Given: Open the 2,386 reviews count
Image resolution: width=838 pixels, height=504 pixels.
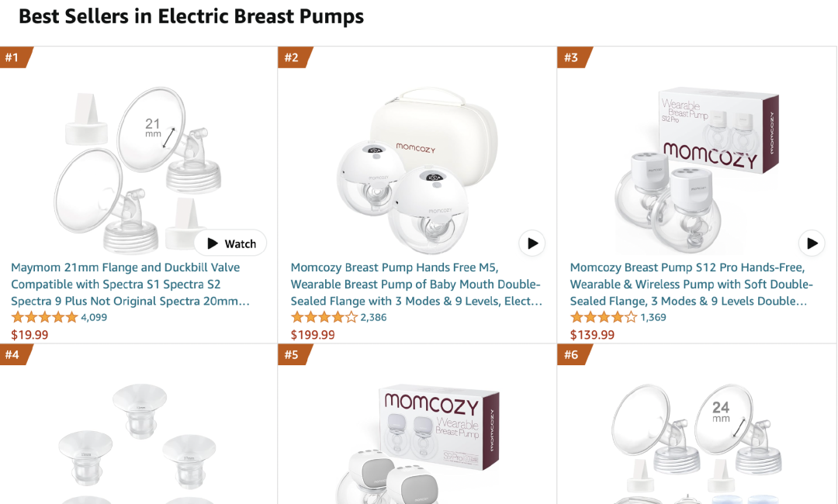Looking at the screenshot, I should [373, 317].
